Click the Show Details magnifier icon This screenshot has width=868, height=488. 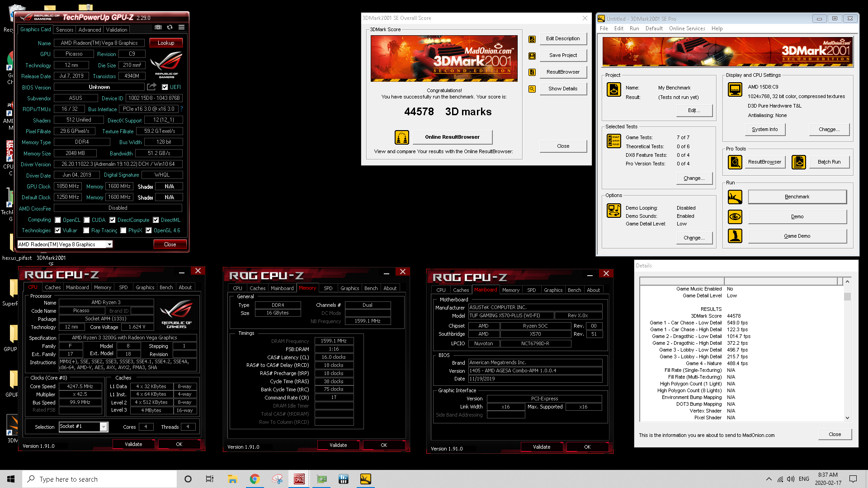pyautogui.click(x=532, y=89)
